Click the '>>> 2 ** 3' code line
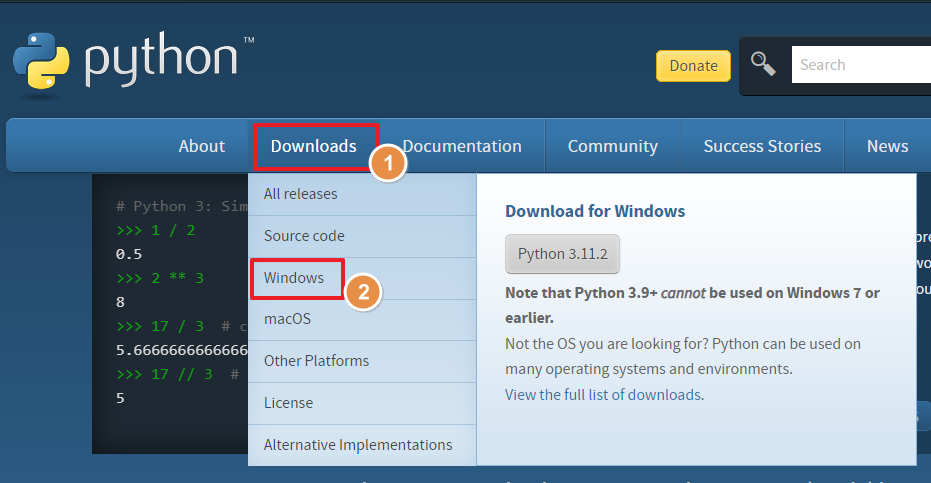931x483 pixels. (160, 278)
